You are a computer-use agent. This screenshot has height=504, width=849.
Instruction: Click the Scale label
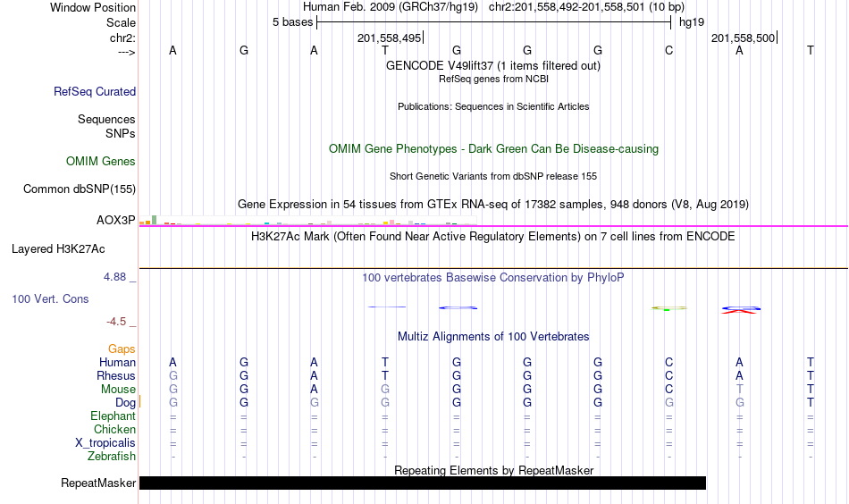point(122,22)
